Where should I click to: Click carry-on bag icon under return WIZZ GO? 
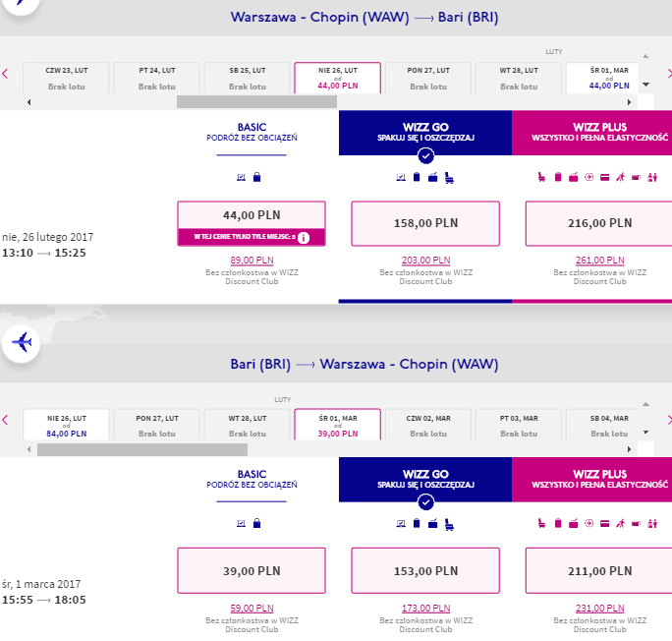pyautogui.click(x=417, y=524)
